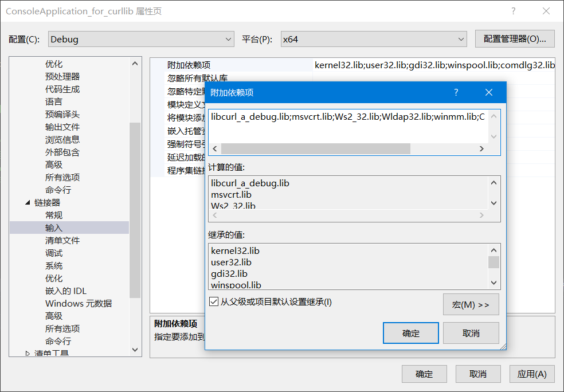Click the 宏(M) >> button
Viewport: 564px width, 392px height.
click(x=471, y=304)
